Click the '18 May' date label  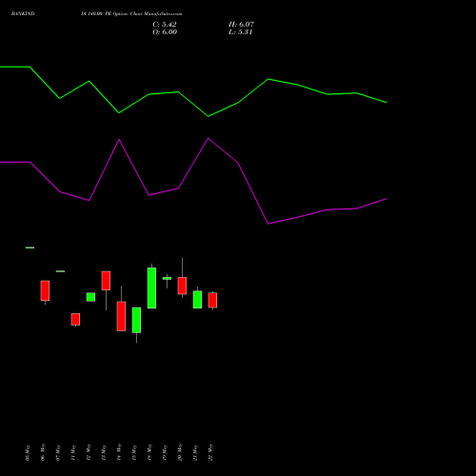(x=149, y=452)
